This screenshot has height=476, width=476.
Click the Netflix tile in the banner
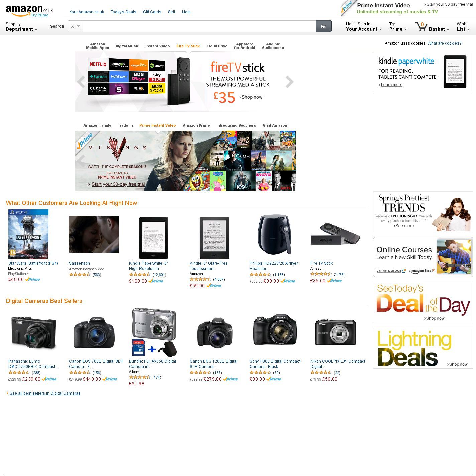tap(98, 64)
